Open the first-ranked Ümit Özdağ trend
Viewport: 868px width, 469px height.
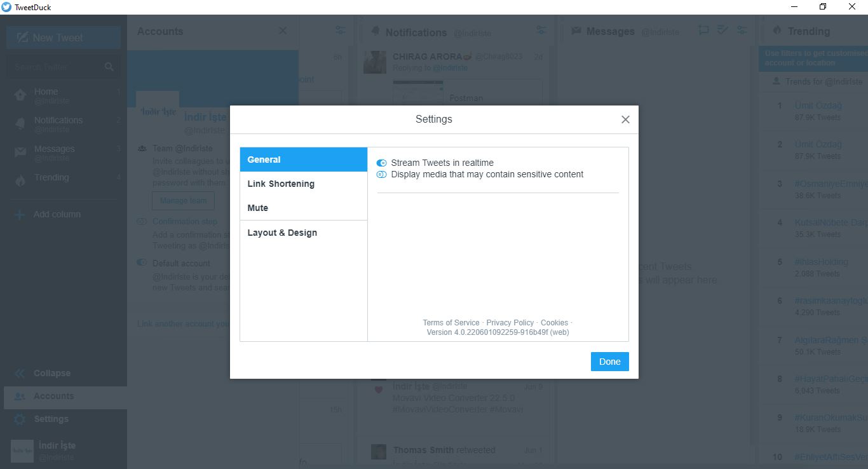coord(818,105)
